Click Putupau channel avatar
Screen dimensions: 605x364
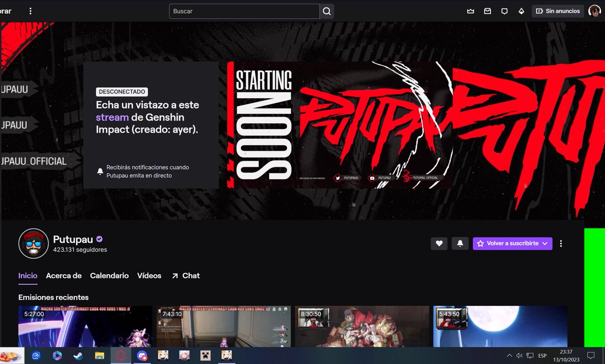click(x=33, y=244)
